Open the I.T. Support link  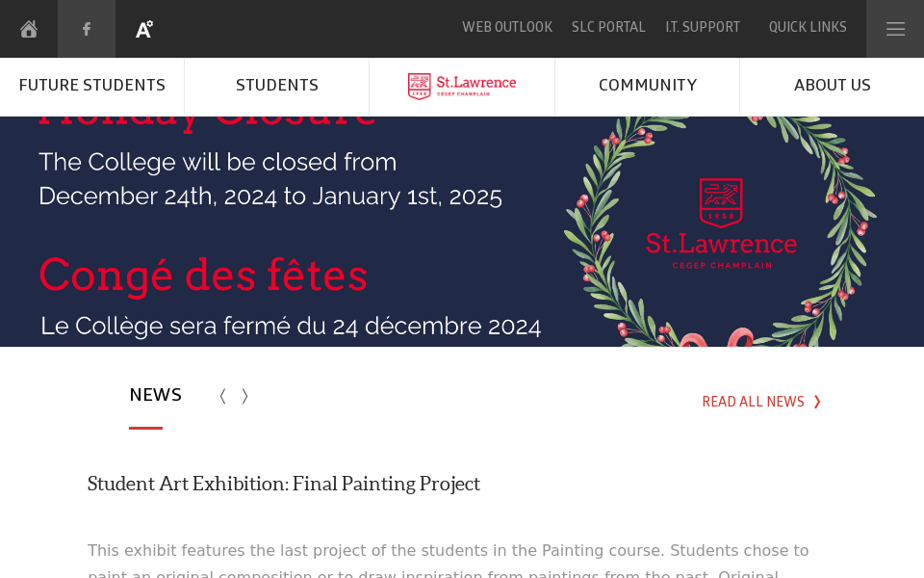[x=703, y=27]
